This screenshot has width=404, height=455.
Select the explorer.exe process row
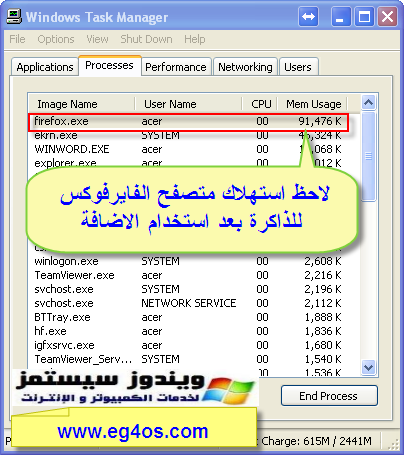coord(188,163)
